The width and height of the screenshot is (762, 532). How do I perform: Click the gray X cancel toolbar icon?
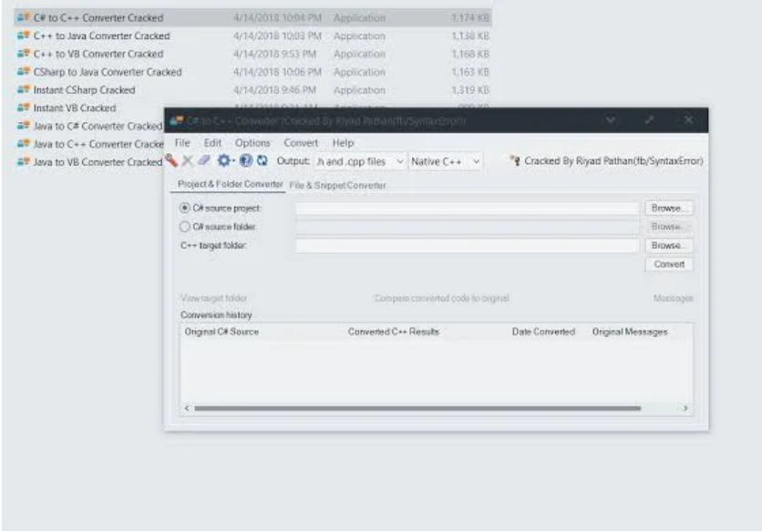click(188, 161)
